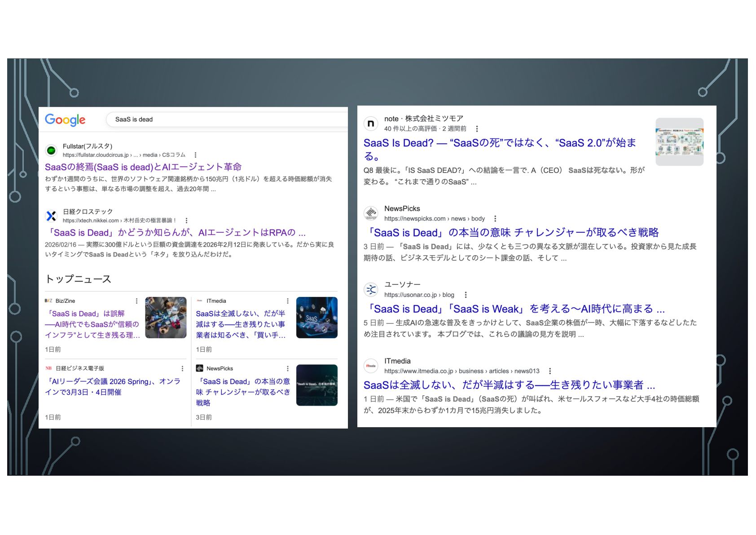
Task: Open the three-dot menu on 日経ビジネス電子版 card
Action: click(x=182, y=368)
